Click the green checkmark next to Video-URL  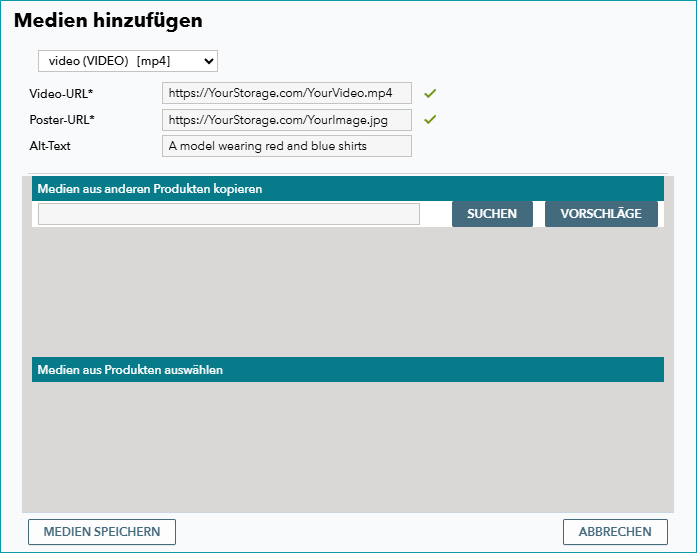[x=430, y=93]
